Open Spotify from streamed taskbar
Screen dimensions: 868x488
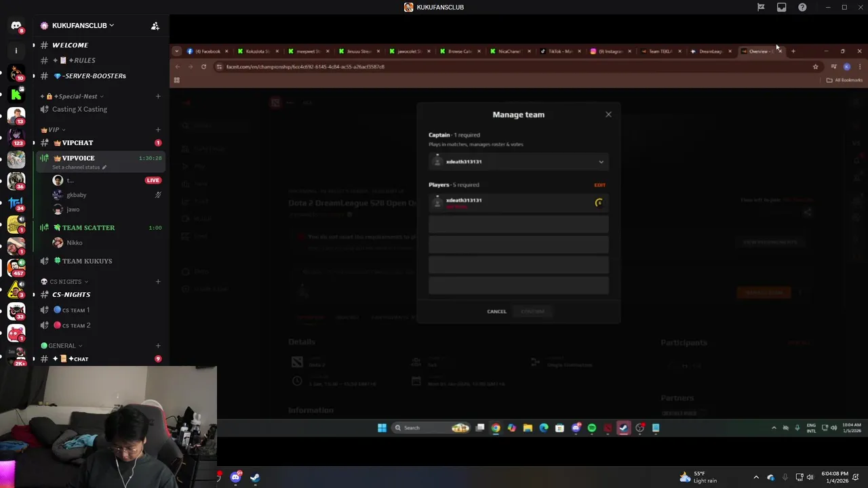pyautogui.click(x=591, y=428)
